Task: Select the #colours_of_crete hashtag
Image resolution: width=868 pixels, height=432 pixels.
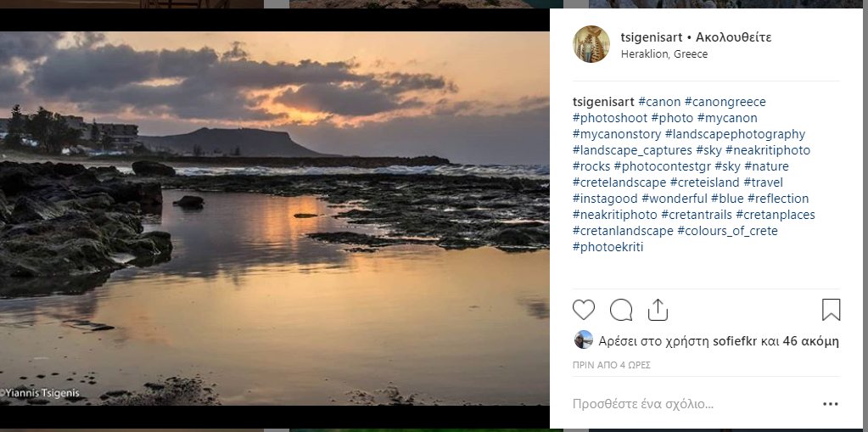Action: click(727, 231)
